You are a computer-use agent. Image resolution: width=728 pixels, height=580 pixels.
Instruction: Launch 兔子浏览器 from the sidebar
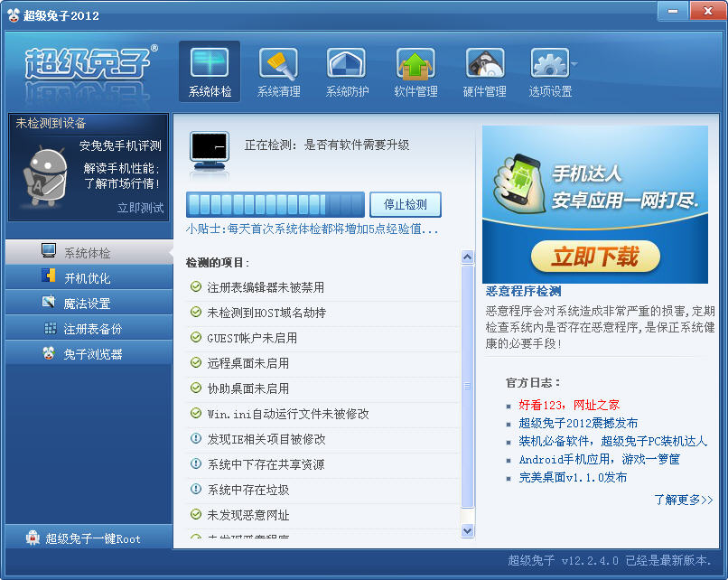coord(92,354)
